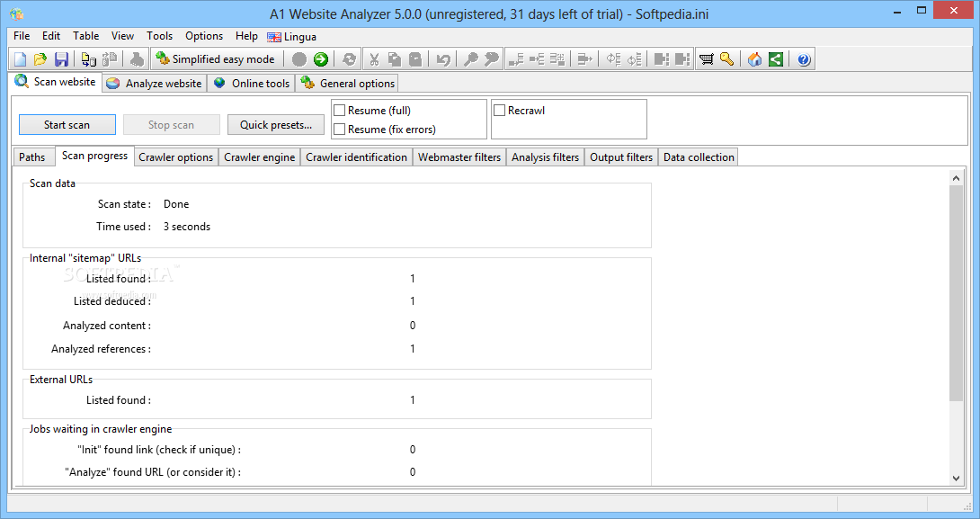Image resolution: width=980 pixels, height=519 pixels.
Task: Toggle Simplified easy mode
Action: point(216,59)
